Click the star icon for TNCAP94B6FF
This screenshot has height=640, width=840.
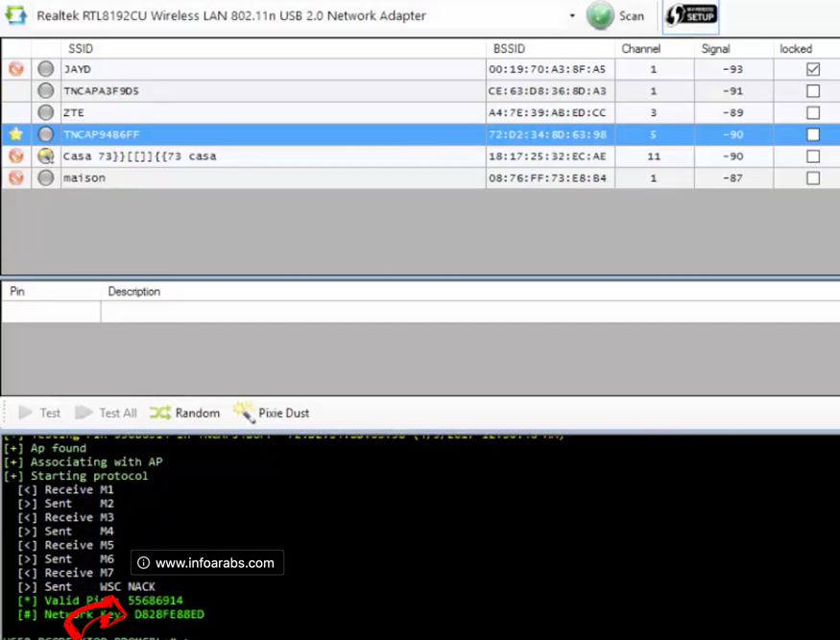click(16, 134)
